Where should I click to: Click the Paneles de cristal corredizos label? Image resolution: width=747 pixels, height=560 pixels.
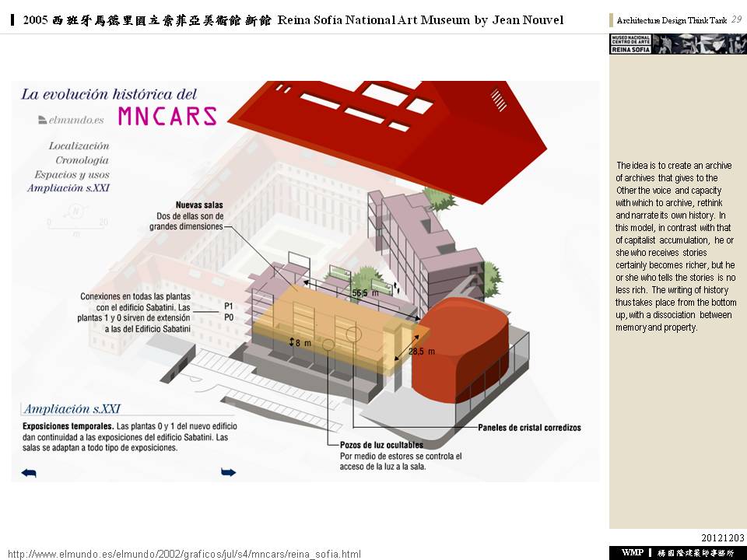click(x=529, y=428)
